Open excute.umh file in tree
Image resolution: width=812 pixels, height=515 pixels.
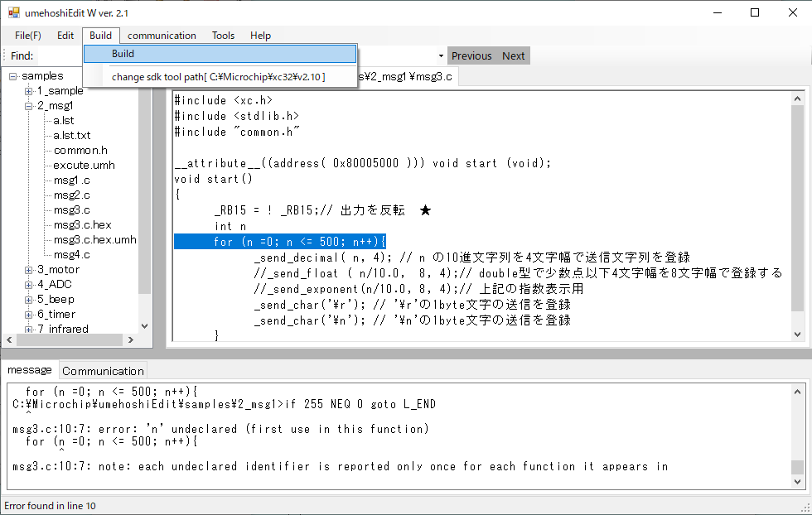coord(84,166)
